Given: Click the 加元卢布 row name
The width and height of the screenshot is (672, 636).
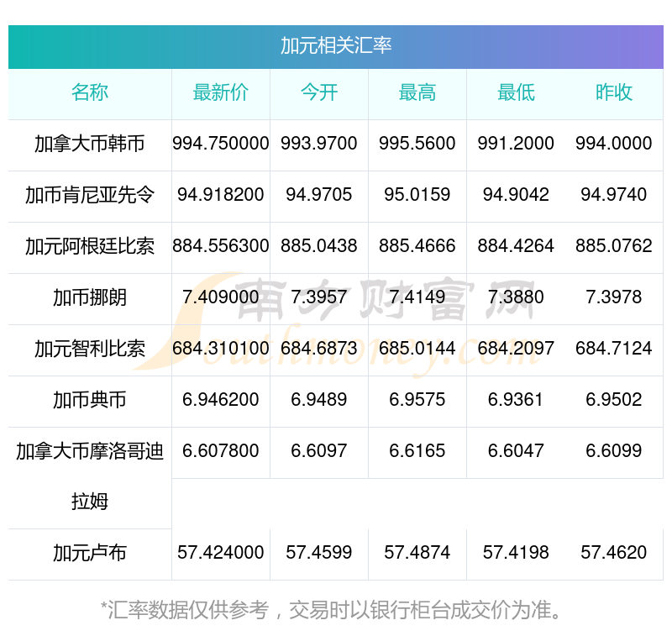Looking at the screenshot, I should pyautogui.click(x=90, y=553).
